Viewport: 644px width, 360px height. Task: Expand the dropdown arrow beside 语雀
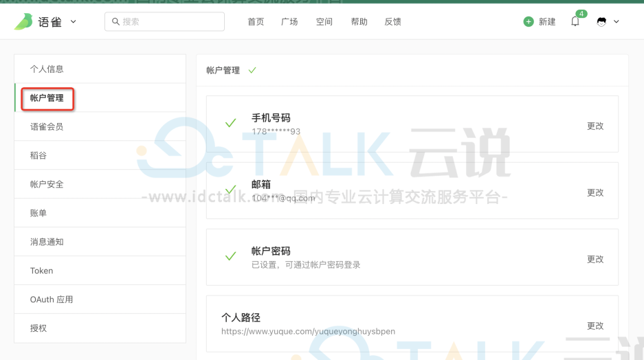73,22
